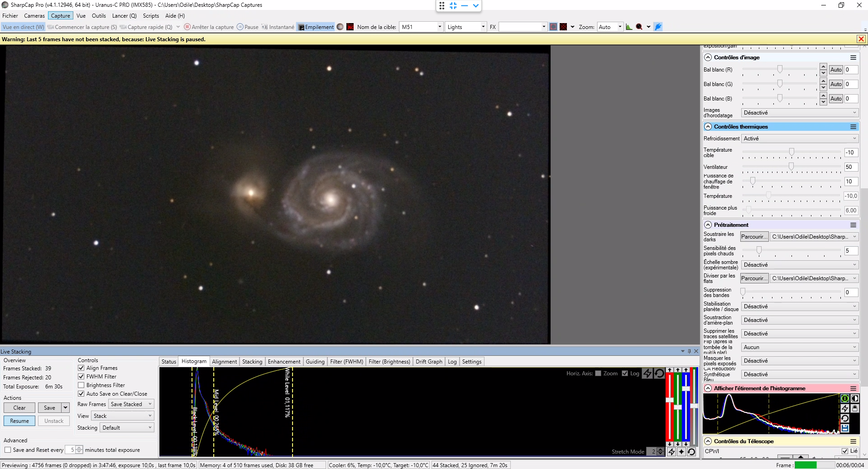Viewport: 868px width, 469px height.
Task: Click the half-black contrast icon in mini histogram
Action: pyautogui.click(x=855, y=398)
